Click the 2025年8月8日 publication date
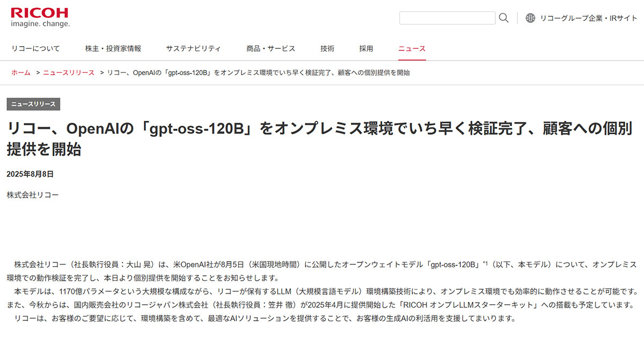 pos(30,174)
